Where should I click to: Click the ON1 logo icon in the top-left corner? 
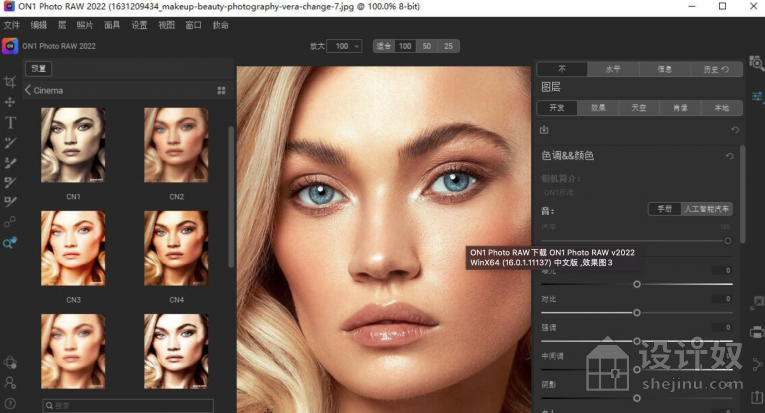(x=10, y=46)
